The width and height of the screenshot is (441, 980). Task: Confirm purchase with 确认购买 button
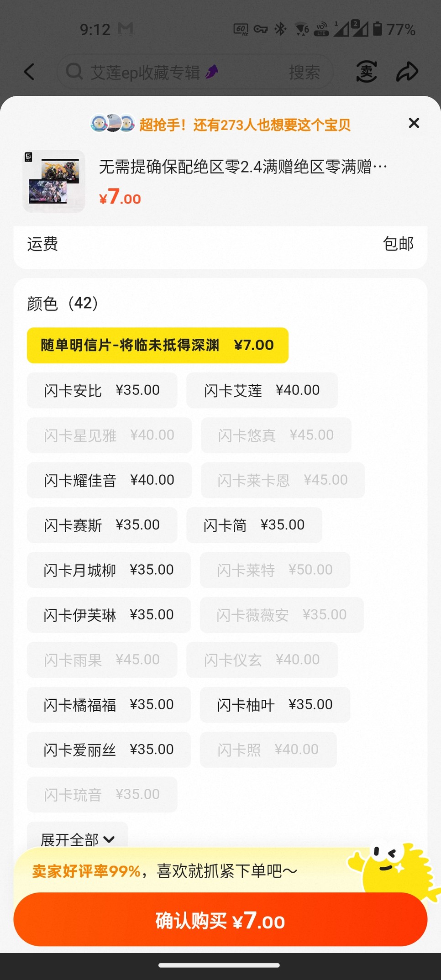pyautogui.click(x=220, y=920)
